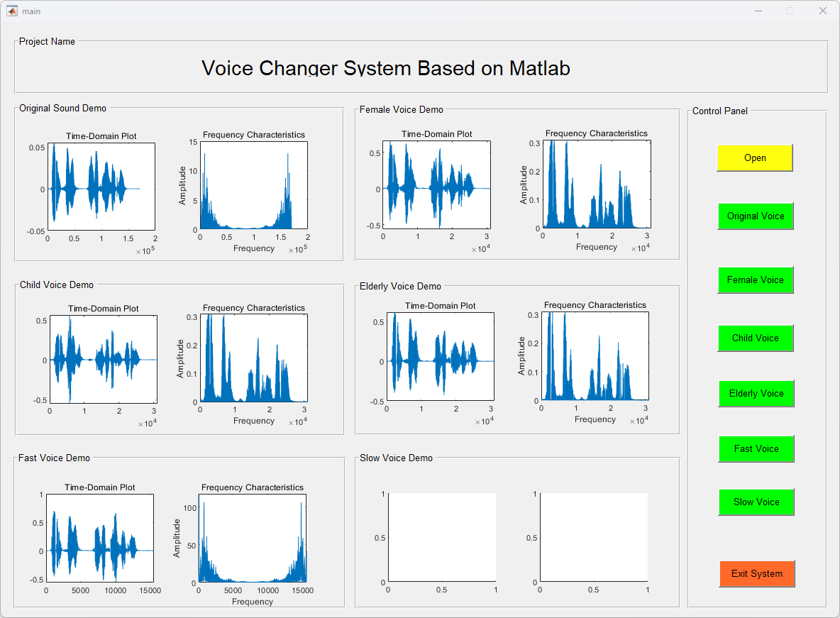
Task: Click the 'Original Sound Demo' panel label
Action: (62, 109)
